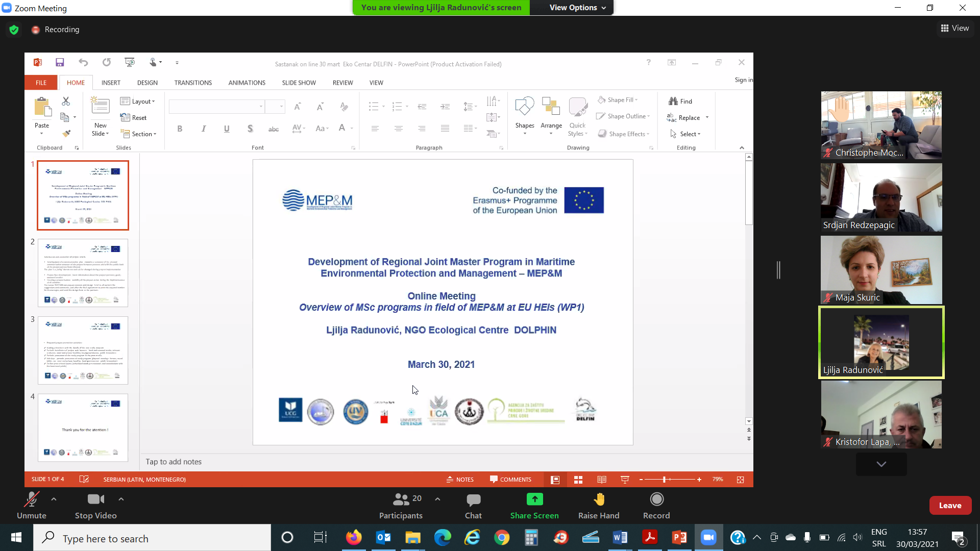The image size is (980, 551).
Task: Click the Chat icon in Zoom toolbar
Action: (x=473, y=500)
